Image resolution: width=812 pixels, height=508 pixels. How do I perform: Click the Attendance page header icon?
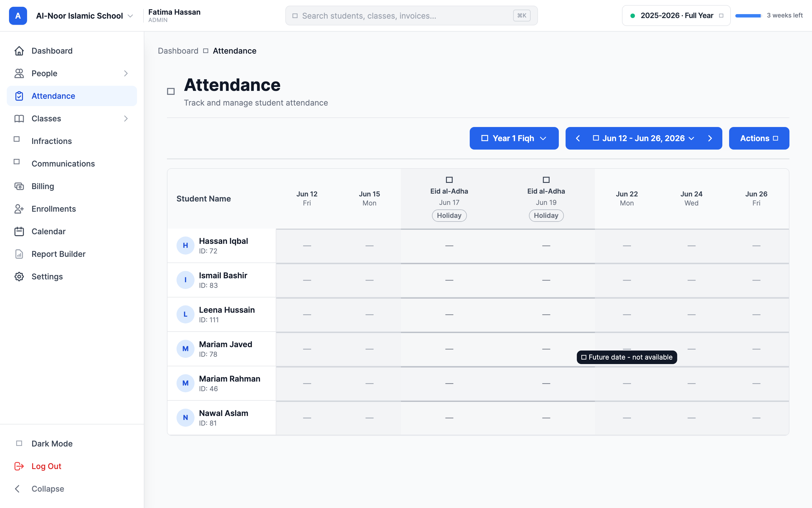point(171,91)
